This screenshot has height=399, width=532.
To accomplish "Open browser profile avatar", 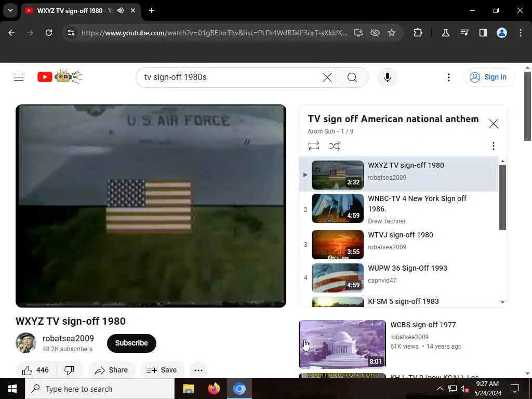I will [502, 33].
